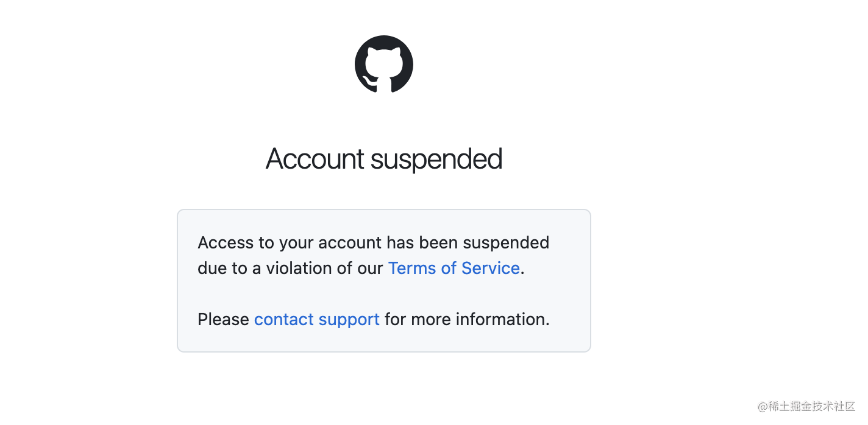868x425 pixels.
Task: Select the word Terms in the link
Action: pyautogui.click(x=412, y=269)
